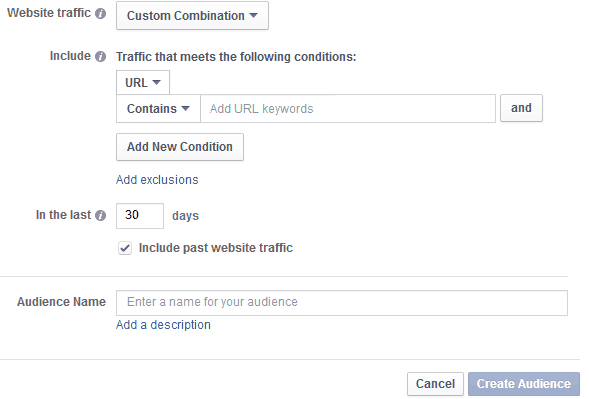Toggle the Include past website traffic checkbox
Image resolution: width=589 pixels, height=399 pixels.
pos(125,248)
